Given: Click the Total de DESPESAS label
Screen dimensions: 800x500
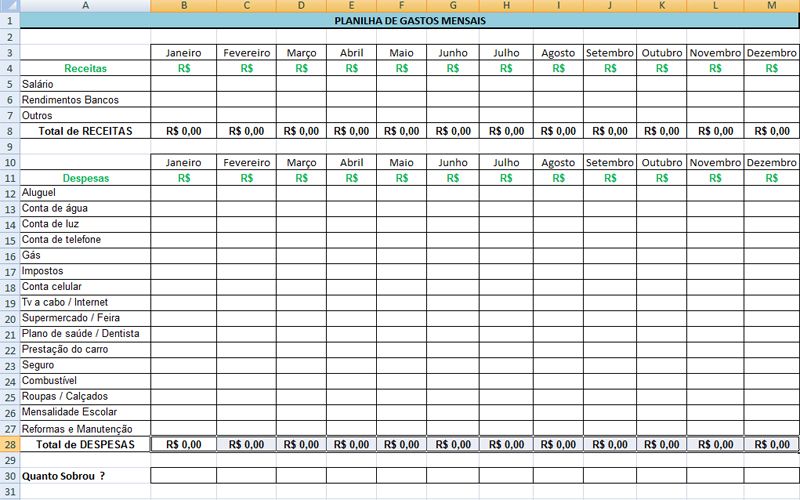Looking at the screenshot, I should pos(85,444).
